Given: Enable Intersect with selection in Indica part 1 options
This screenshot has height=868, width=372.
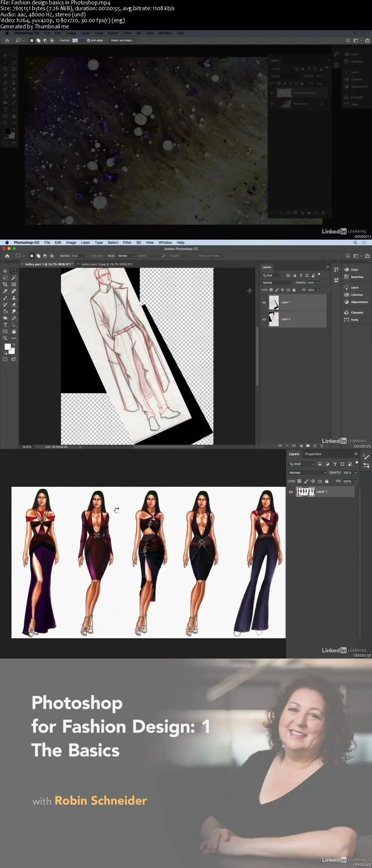Looking at the screenshot, I should click(52, 256).
